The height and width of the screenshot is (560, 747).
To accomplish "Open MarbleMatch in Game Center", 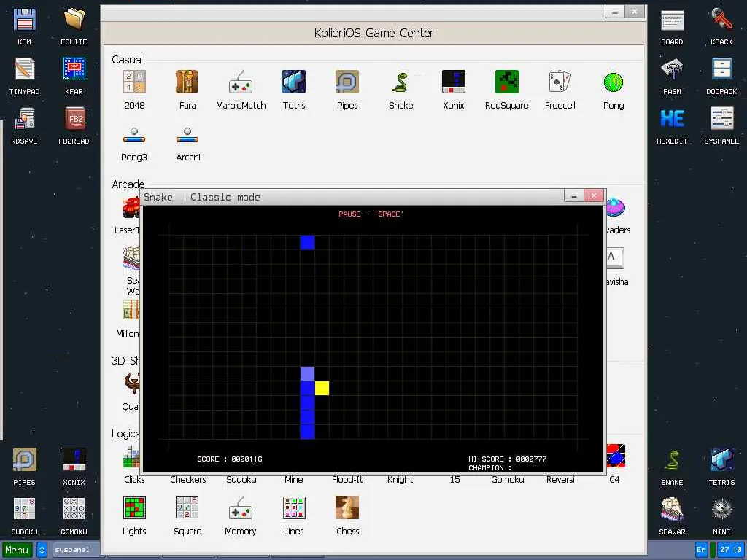I will (241, 82).
